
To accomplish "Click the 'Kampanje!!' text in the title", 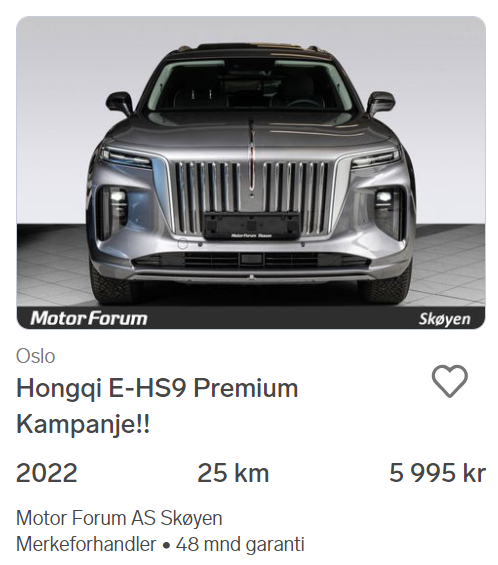I will point(83,424).
